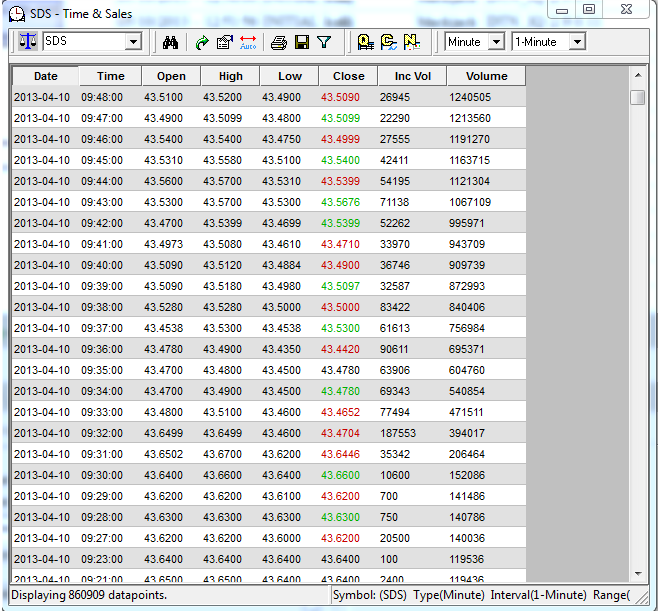The width and height of the screenshot is (658, 613).
Task: Sort by the Volume column header
Action: click(x=486, y=76)
